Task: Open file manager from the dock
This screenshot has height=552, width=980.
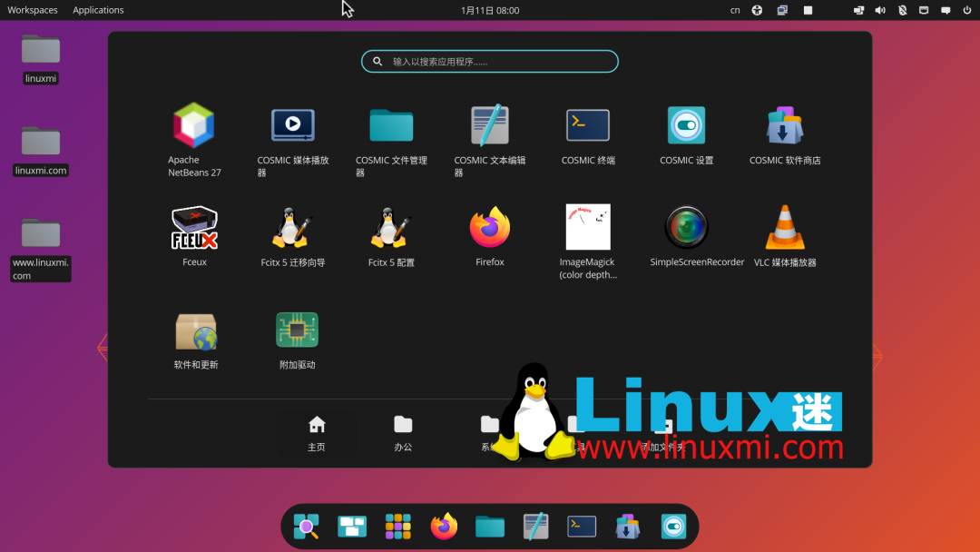Action: click(490, 527)
